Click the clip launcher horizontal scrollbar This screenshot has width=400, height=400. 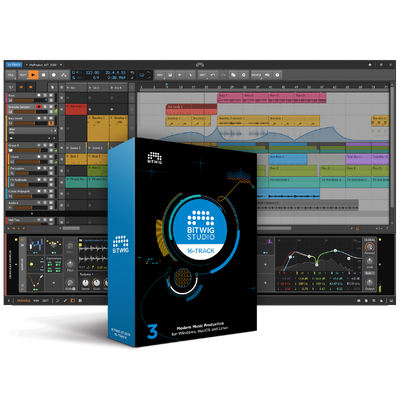tap(72, 228)
